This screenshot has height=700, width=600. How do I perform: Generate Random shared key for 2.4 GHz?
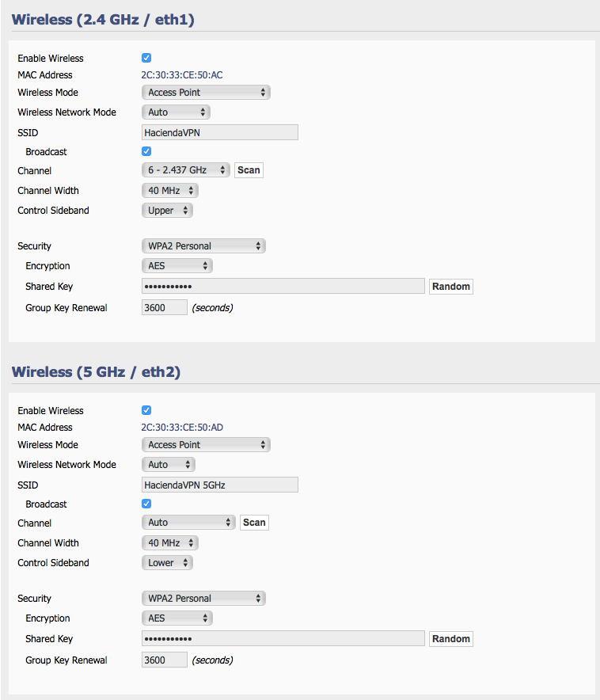tap(451, 287)
